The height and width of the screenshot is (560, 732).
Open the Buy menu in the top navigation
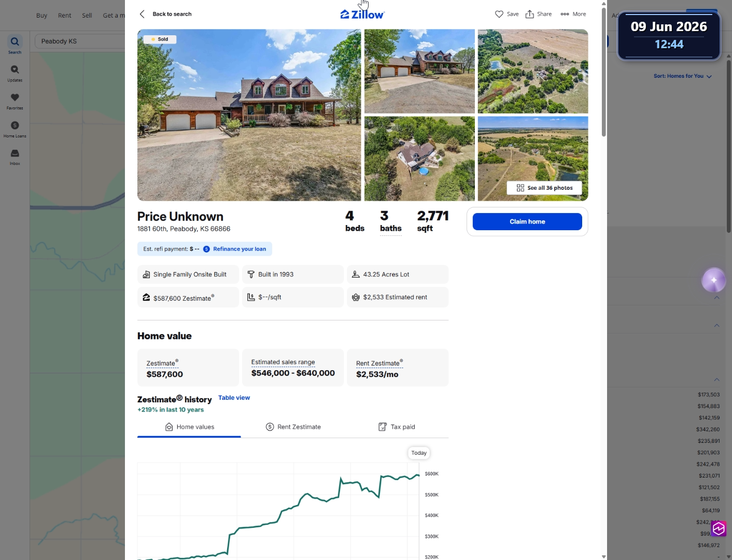[41, 16]
